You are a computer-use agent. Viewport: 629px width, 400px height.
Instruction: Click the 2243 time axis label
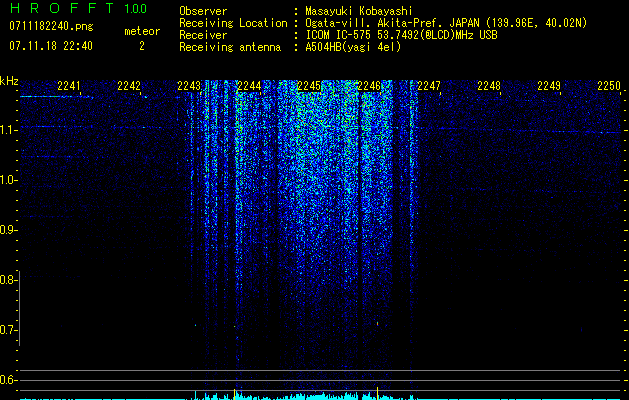pyautogui.click(x=189, y=86)
